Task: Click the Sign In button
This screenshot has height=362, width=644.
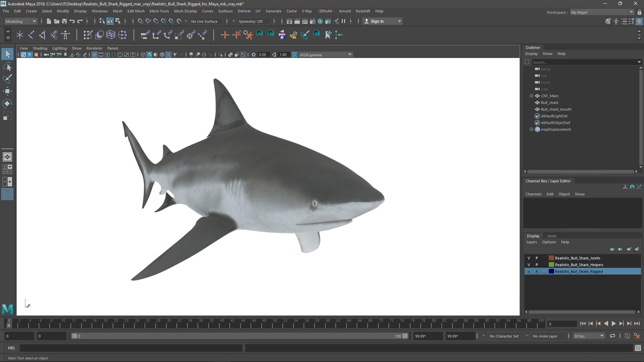Action: click(382, 21)
